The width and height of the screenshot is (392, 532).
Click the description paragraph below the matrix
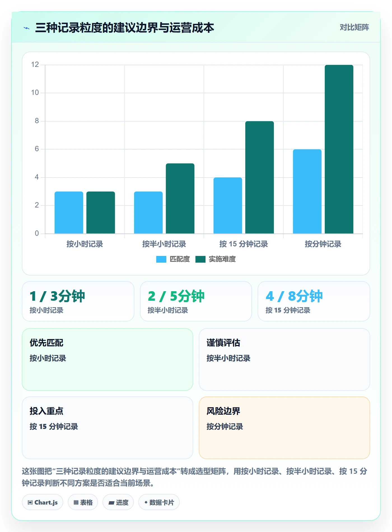(x=195, y=477)
